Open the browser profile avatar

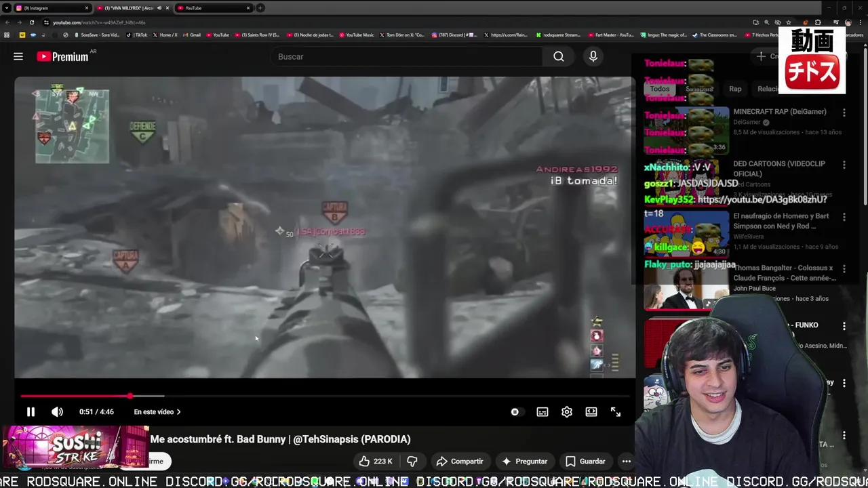[848, 22]
